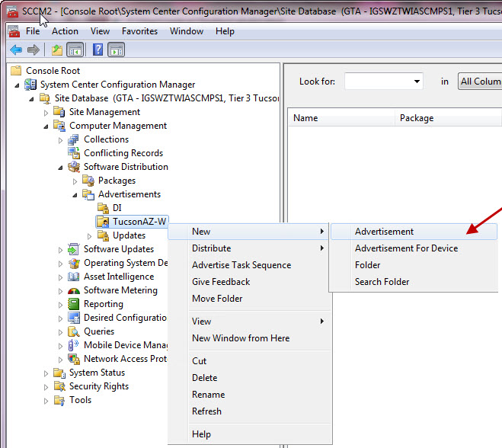Click the Network Access Protection icon
Screen dimensions: 502x448
pos(74,359)
